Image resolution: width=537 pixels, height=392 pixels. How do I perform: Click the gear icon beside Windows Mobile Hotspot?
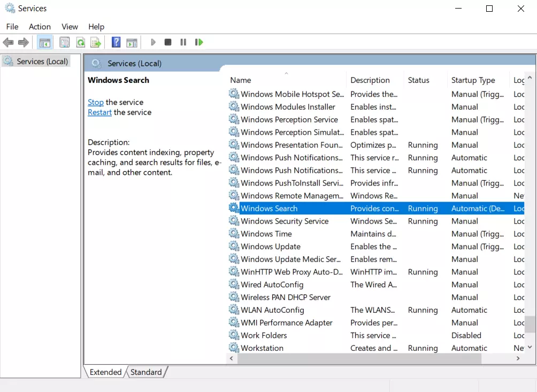(234, 94)
